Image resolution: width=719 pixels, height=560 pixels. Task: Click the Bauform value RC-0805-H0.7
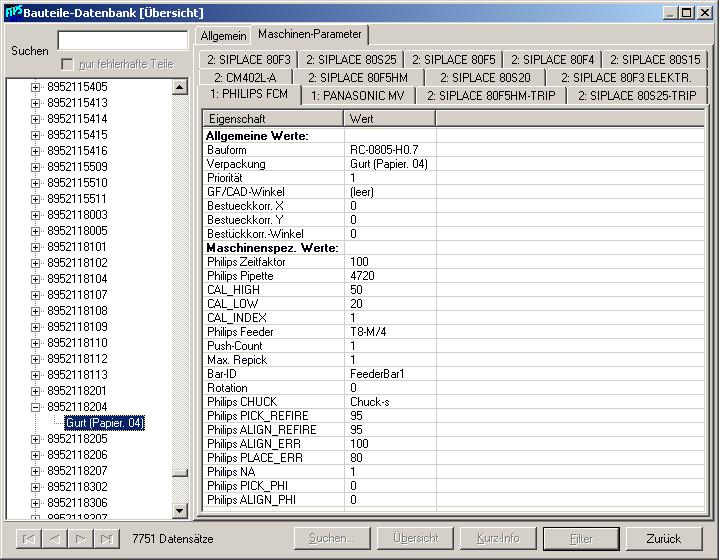[x=384, y=150]
